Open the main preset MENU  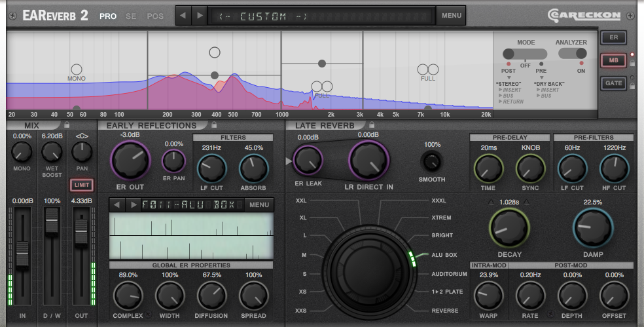pos(451,16)
